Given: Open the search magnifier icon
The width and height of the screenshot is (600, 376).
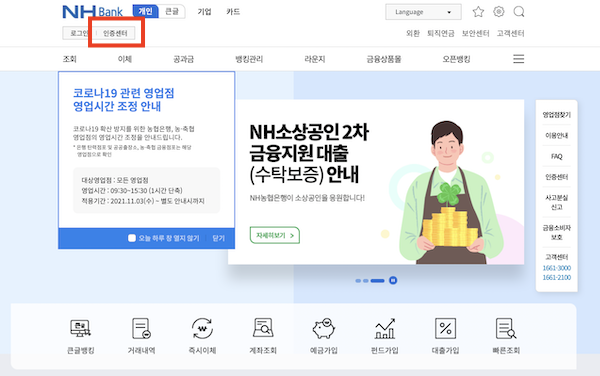Looking at the screenshot, I should 519,12.
